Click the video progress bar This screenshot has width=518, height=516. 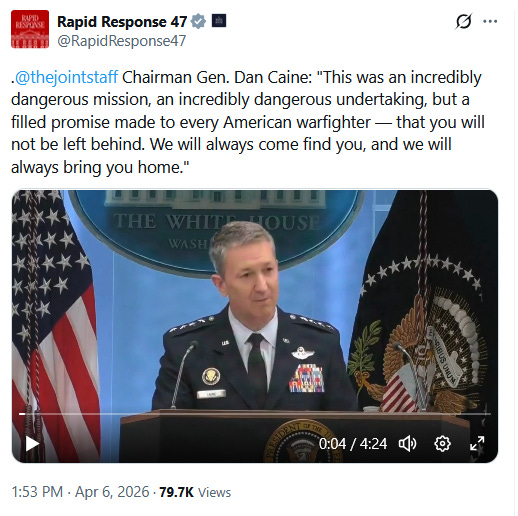pyautogui.click(x=255, y=414)
